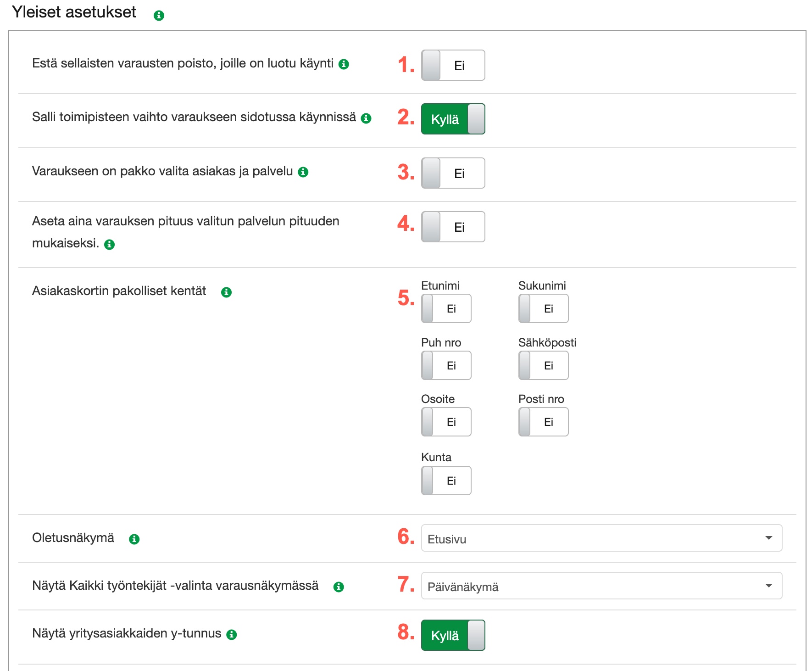Enable the Puh nro required field toggle
Viewport: 812px width, 671px height.
pyautogui.click(x=446, y=365)
